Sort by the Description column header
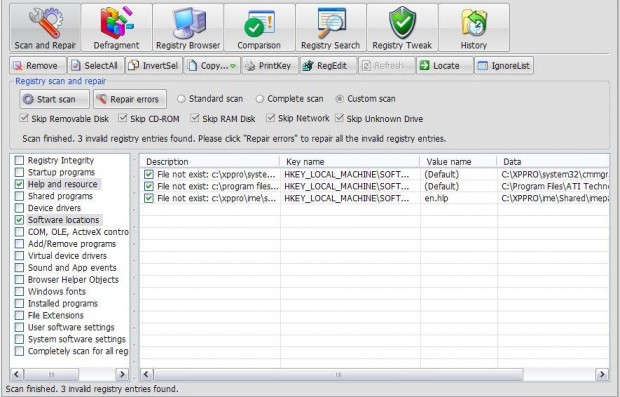This screenshot has height=397, width=620. [210, 162]
